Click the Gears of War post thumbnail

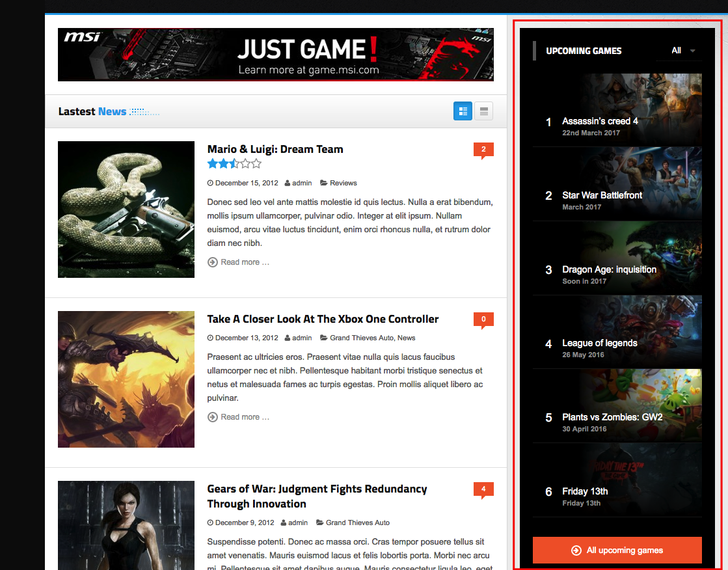coord(126,525)
